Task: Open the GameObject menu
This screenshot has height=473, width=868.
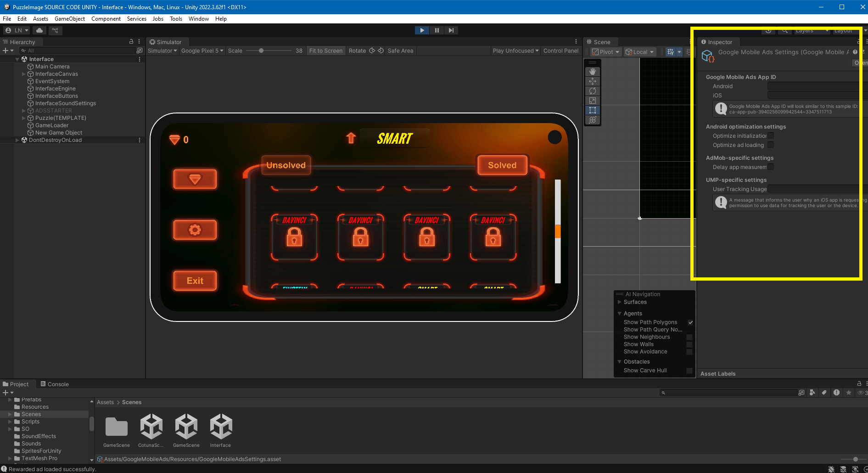Action: (x=70, y=19)
